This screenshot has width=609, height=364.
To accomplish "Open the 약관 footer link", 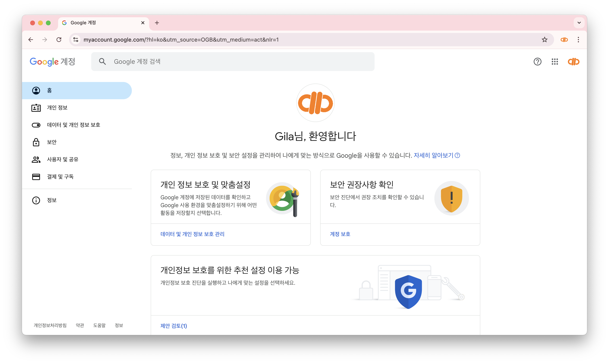I will pos(80,325).
